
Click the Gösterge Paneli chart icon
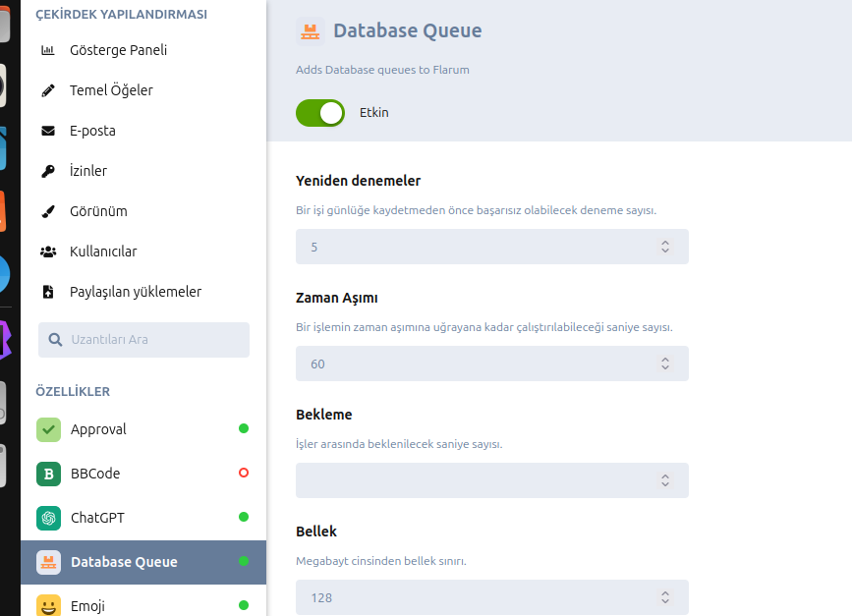click(48, 50)
